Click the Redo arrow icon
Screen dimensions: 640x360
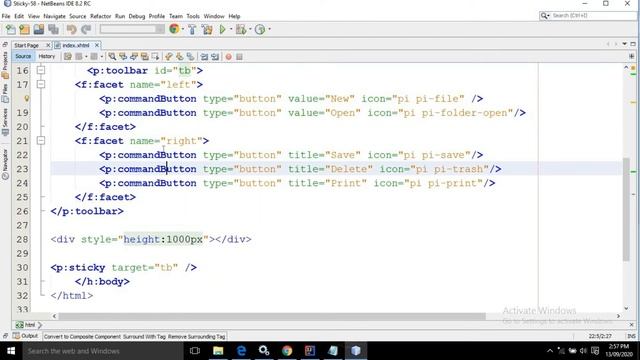click(86, 29)
